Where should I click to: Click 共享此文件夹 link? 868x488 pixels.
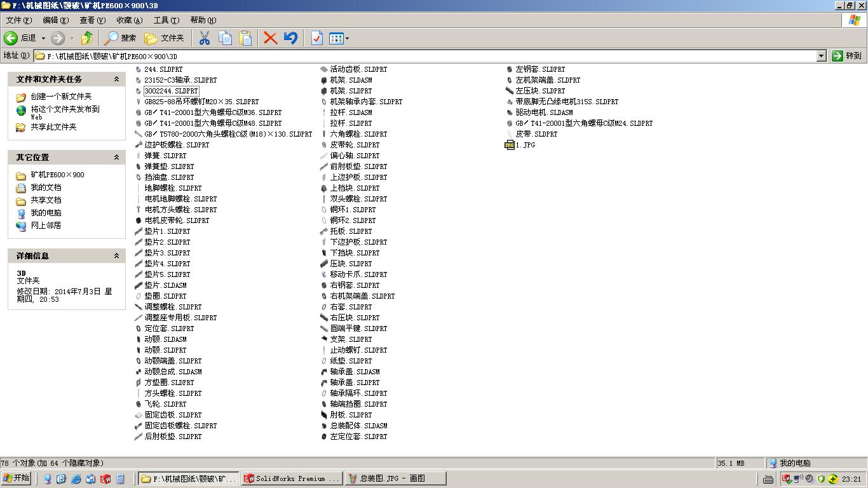click(53, 127)
